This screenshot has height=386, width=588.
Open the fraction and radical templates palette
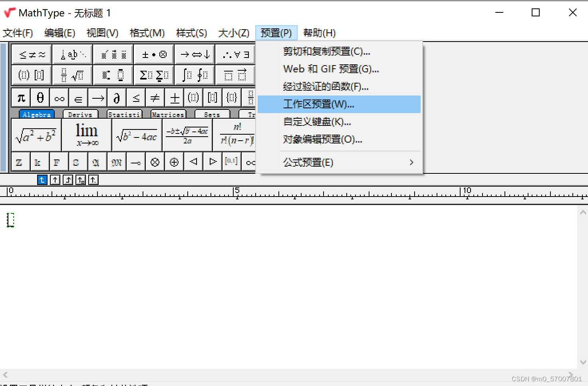pyautogui.click(x=73, y=75)
